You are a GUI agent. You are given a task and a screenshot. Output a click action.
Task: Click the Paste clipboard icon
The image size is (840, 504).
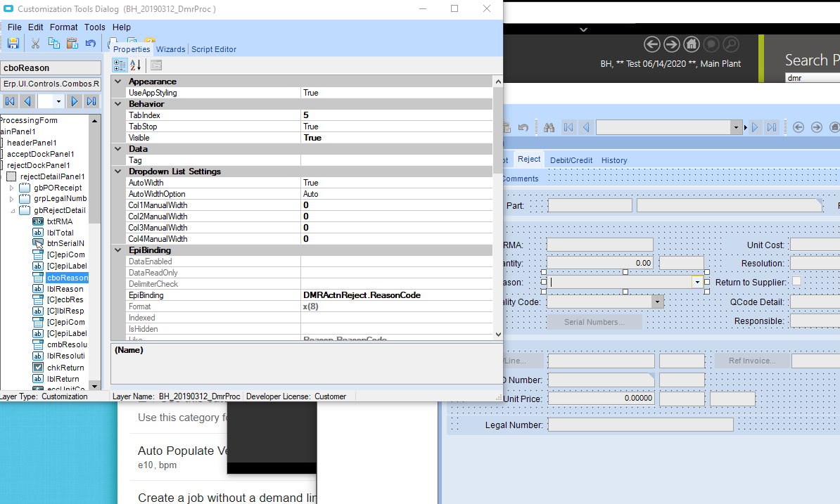point(72,44)
